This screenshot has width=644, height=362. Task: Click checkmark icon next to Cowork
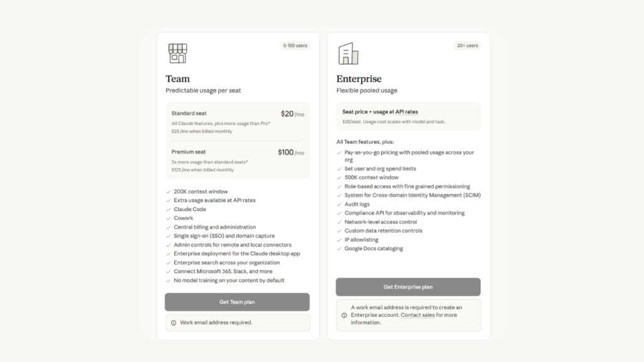pyautogui.click(x=168, y=218)
